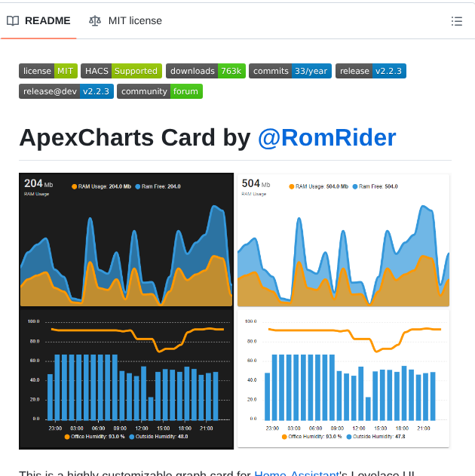
Task: Open the outline list icon
Action: tap(456, 21)
